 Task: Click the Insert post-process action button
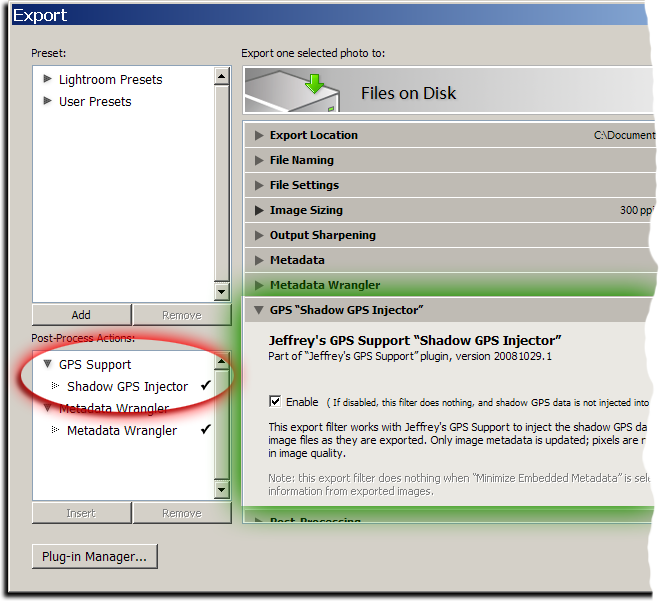pos(82,513)
